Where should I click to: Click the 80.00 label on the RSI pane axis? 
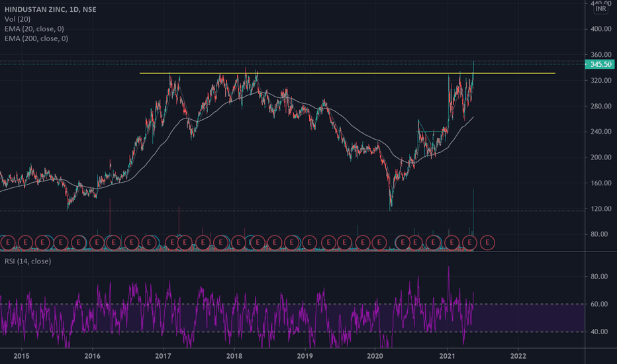599,277
